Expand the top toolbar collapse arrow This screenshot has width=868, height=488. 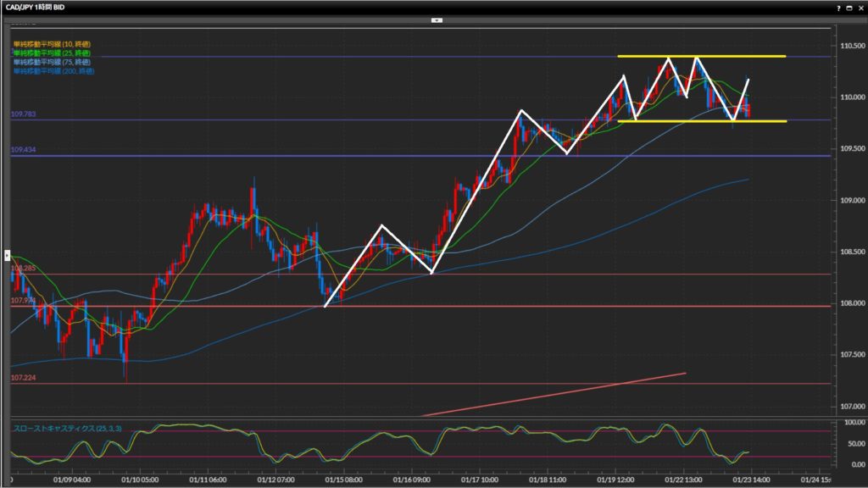point(436,19)
